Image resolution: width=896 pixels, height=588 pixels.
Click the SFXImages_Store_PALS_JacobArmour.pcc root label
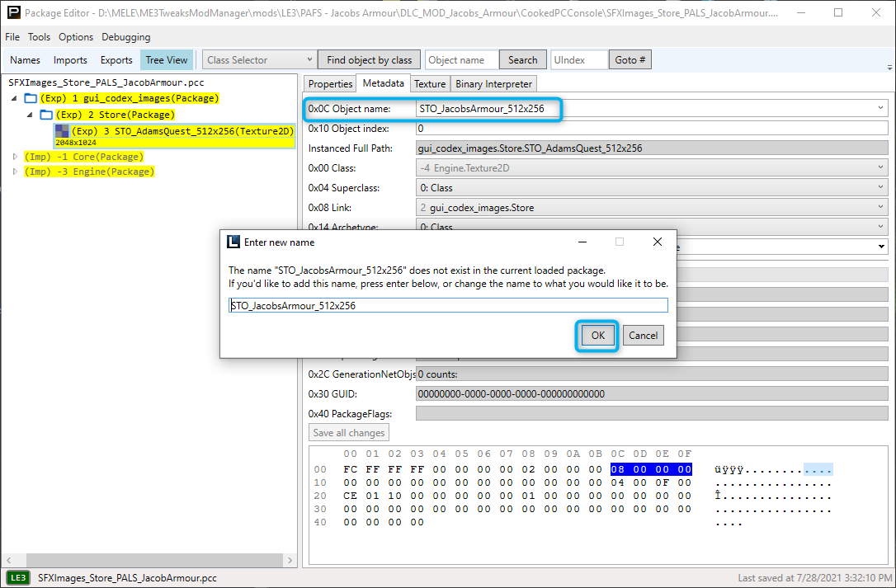(x=106, y=82)
